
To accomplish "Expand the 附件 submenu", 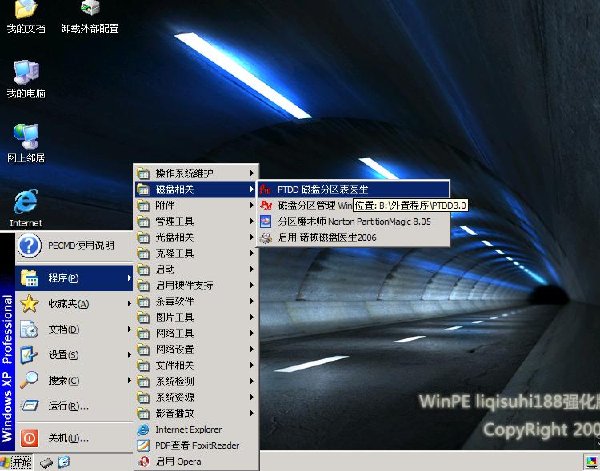I will click(x=196, y=205).
